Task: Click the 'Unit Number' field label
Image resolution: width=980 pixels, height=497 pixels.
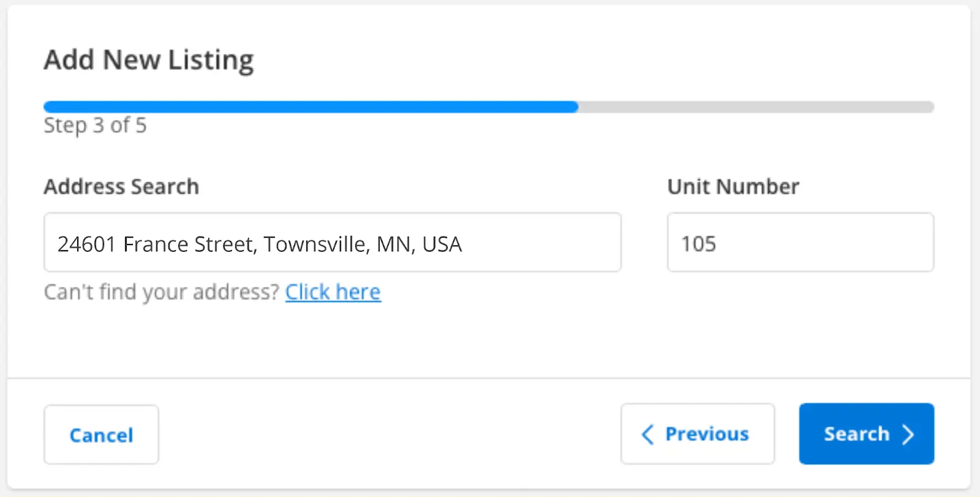Action: pyautogui.click(x=733, y=186)
